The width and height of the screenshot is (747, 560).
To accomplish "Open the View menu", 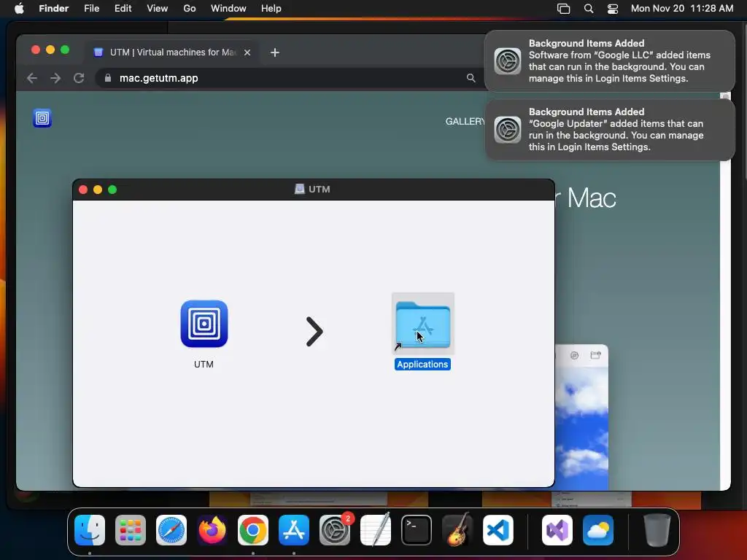I will pyautogui.click(x=158, y=9).
